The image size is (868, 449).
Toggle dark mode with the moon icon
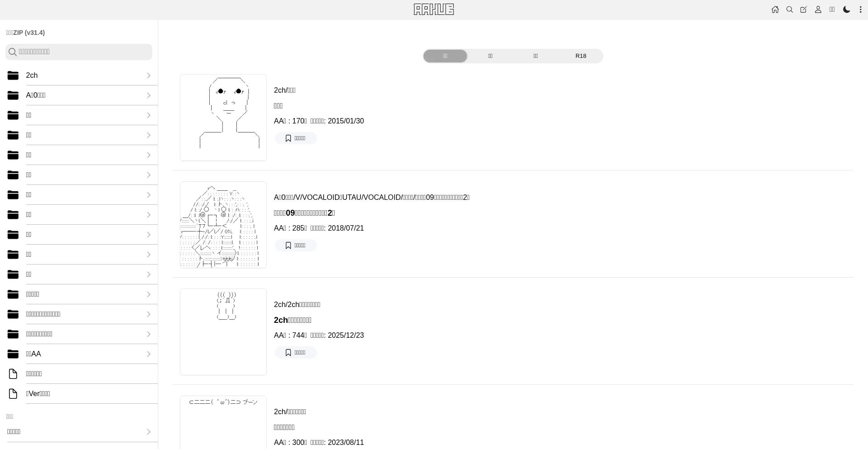pyautogui.click(x=847, y=9)
